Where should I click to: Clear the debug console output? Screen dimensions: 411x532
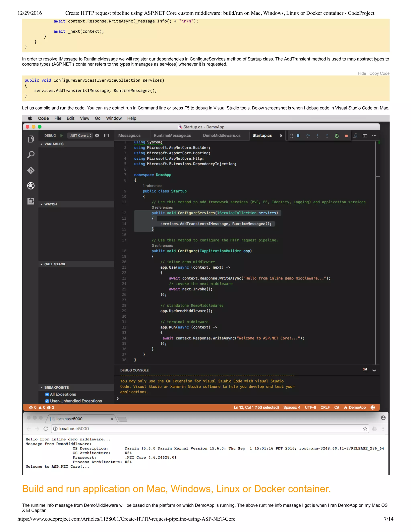365,370
